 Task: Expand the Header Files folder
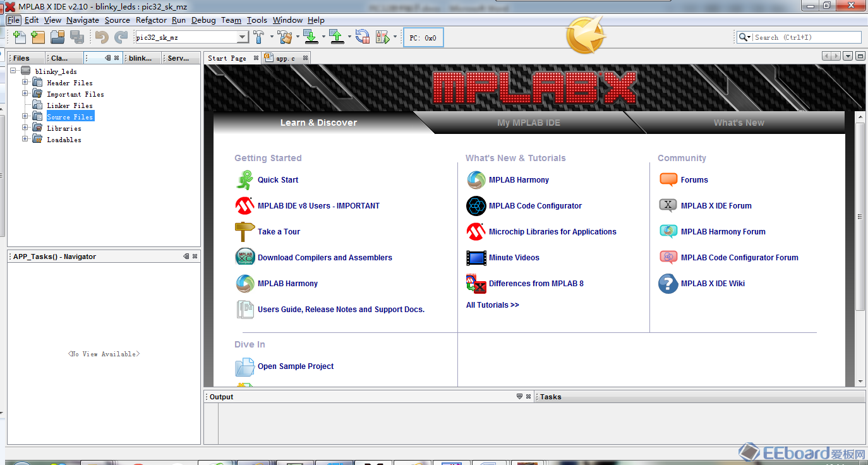click(x=25, y=82)
